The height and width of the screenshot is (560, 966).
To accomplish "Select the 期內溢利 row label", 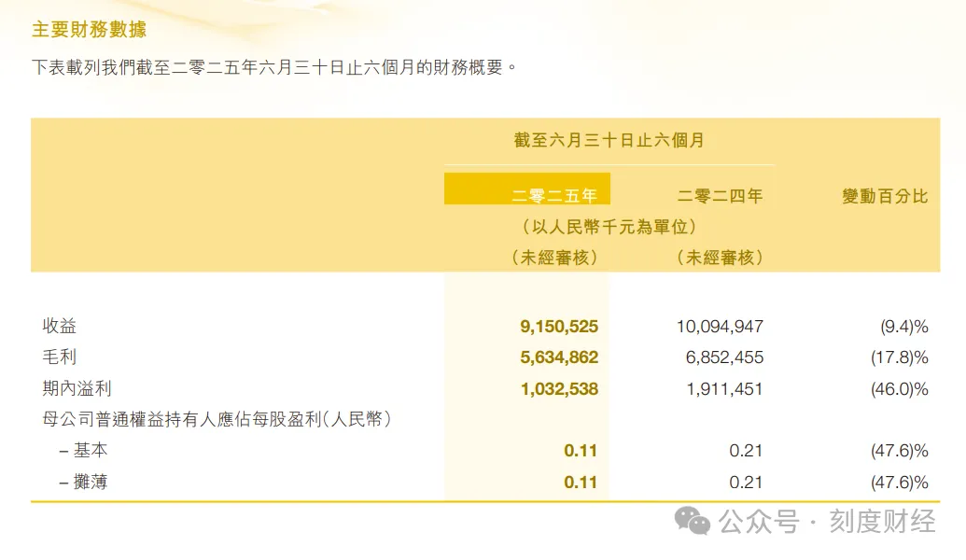I will coord(77,387).
